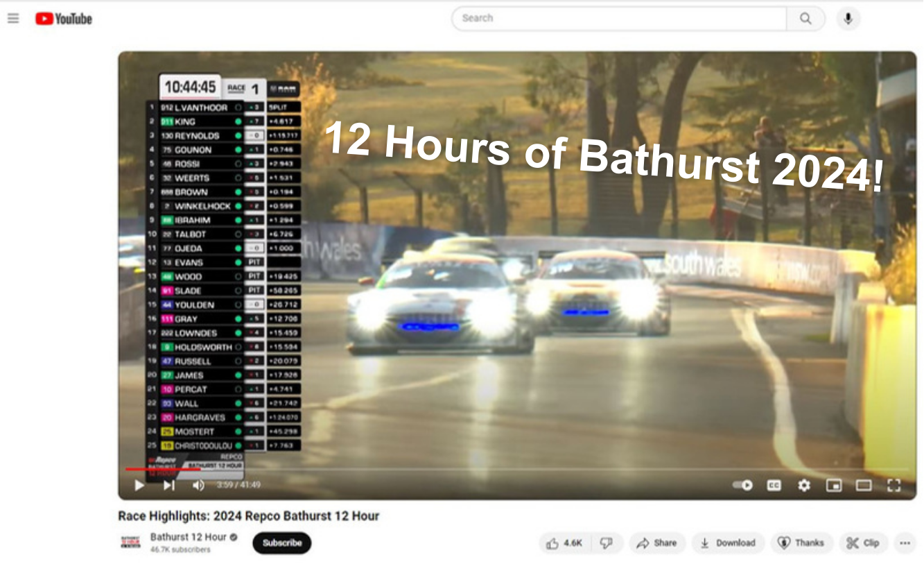Enter full screen mode
The width and height of the screenshot is (924, 564).
coord(894,485)
